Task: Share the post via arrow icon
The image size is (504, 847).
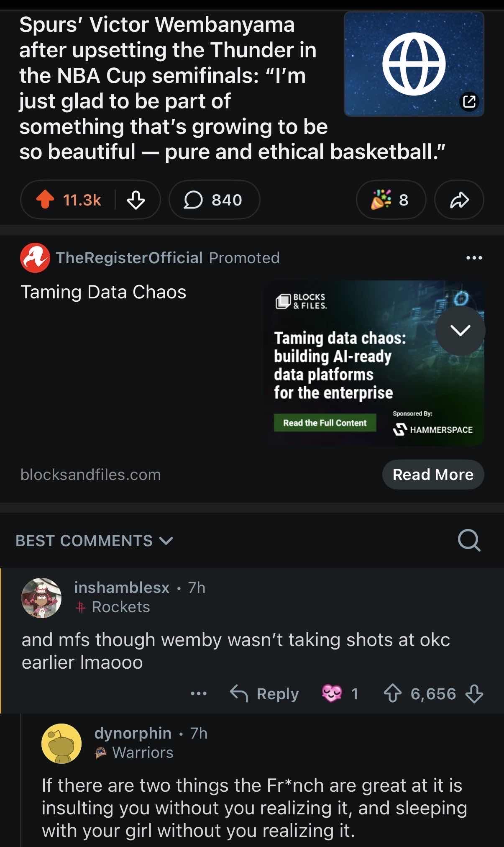Action: [459, 200]
